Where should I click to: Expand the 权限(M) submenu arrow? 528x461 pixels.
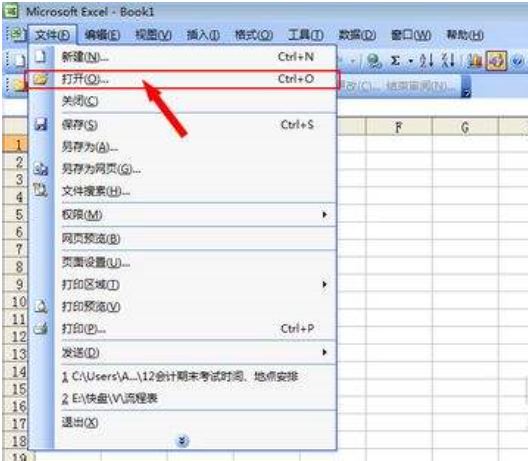[324, 215]
